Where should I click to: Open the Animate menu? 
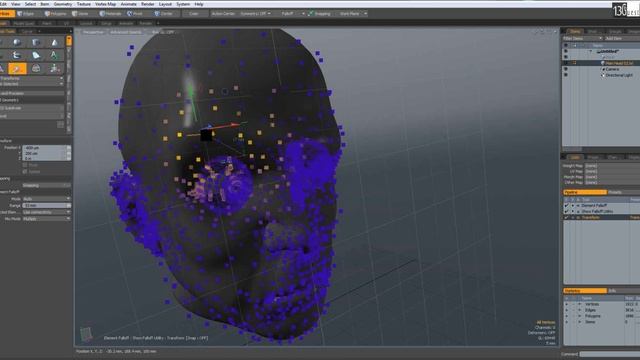[129, 4]
